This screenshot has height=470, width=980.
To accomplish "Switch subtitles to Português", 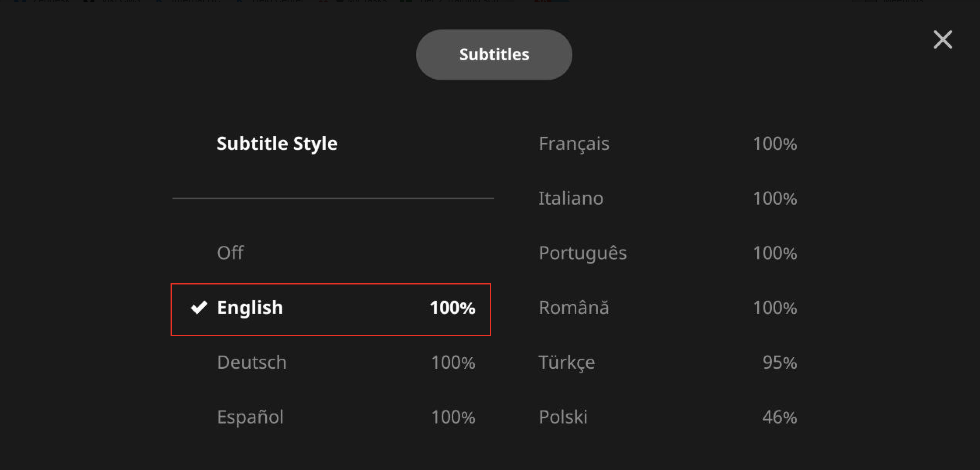I will click(668, 253).
